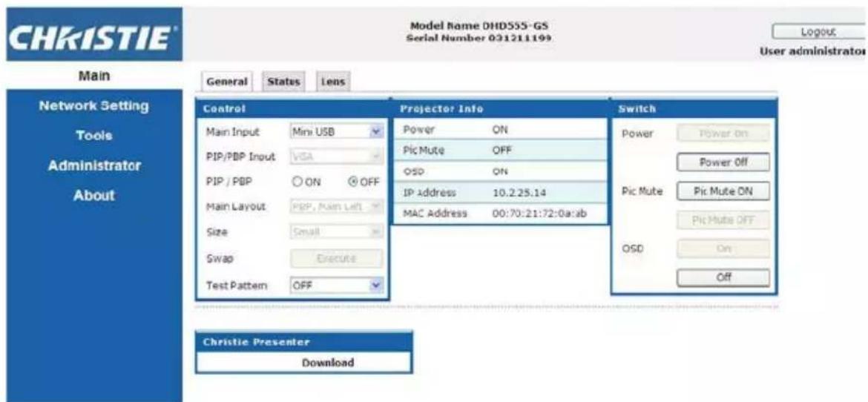868x402 pixels.
Task: Click the Logout button
Action: (819, 33)
